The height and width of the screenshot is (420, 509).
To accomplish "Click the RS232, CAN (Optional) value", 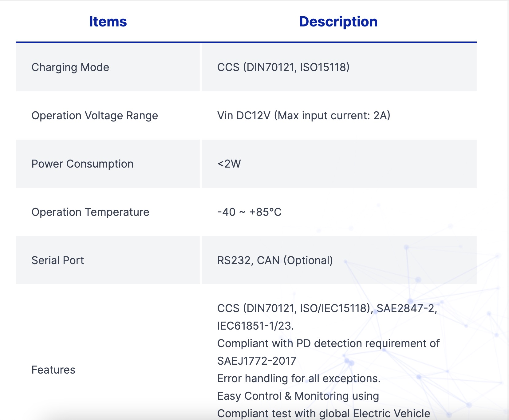I will coord(275,260).
